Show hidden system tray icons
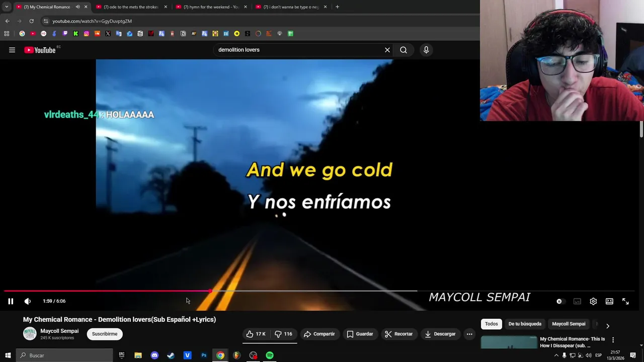This screenshot has height=362, width=644. (x=556, y=355)
